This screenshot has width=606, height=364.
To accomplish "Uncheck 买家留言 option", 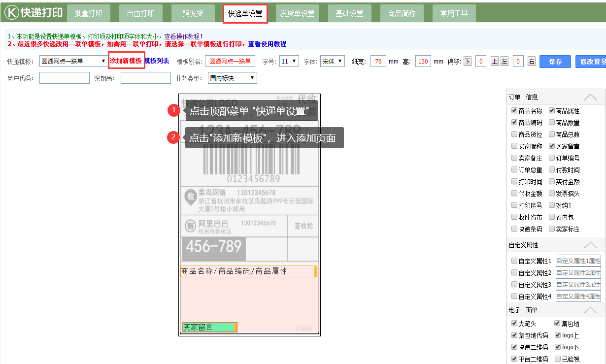I will [x=552, y=146].
